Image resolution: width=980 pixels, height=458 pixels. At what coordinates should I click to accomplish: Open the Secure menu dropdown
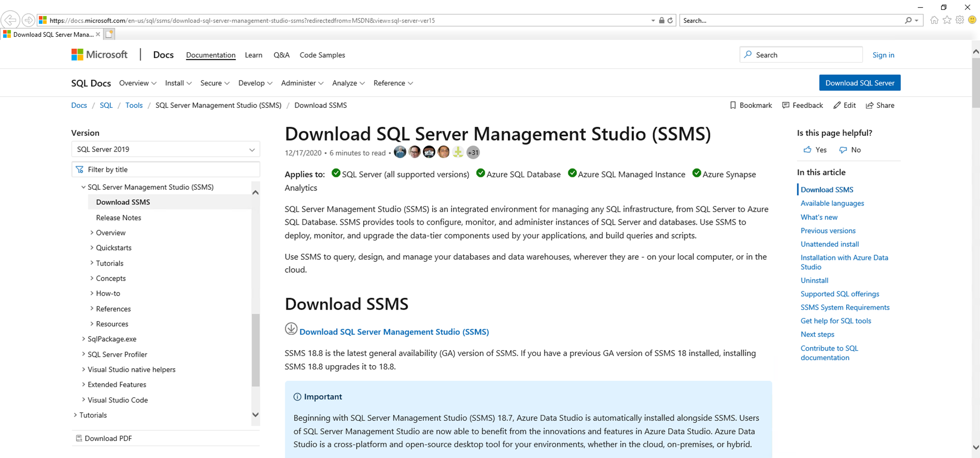pyautogui.click(x=215, y=83)
